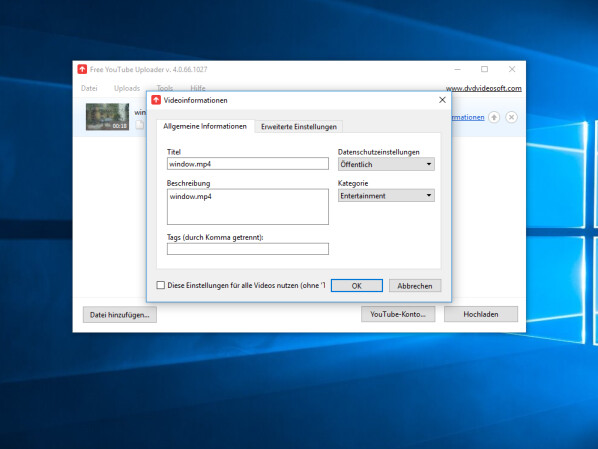The image size is (598, 449).
Task: Click the Free YouTube Uploader title bar logo
Action: (82, 69)
